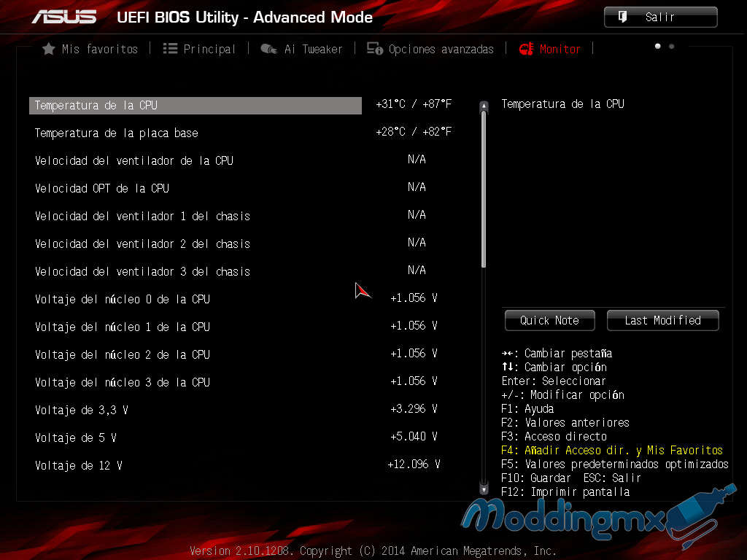The image size is (747, 560).
Task: Click the F12: Imprimir pantalla hint
Action: (565, 491)
